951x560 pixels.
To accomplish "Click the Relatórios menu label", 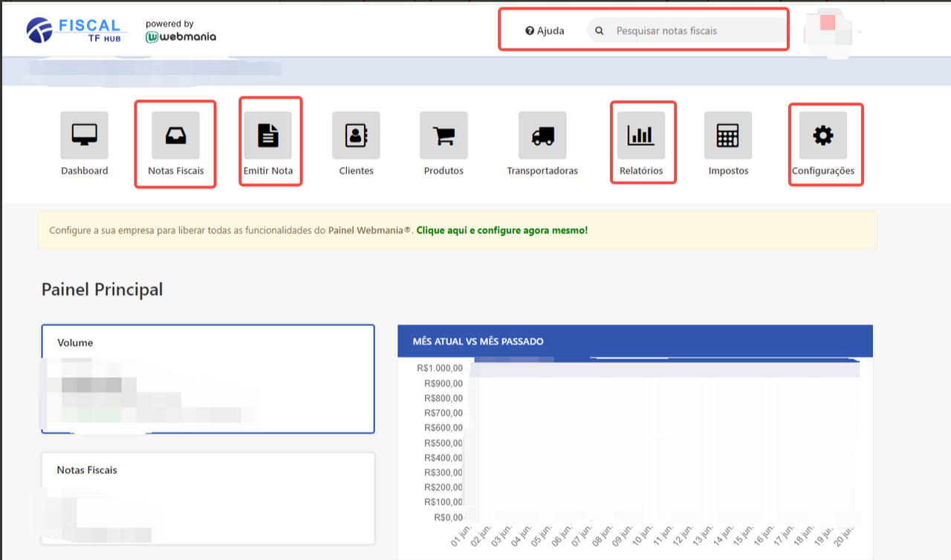I will [641, 171].
